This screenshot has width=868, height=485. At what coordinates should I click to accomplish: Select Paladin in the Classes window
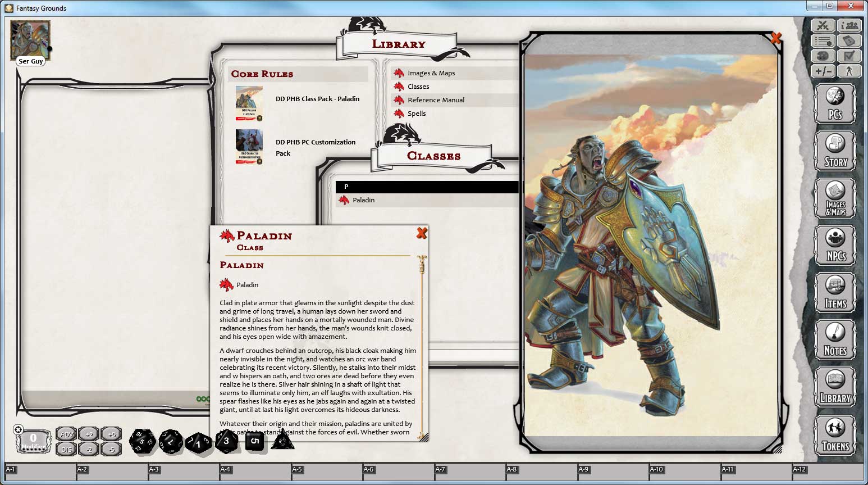tap(363, 200)
